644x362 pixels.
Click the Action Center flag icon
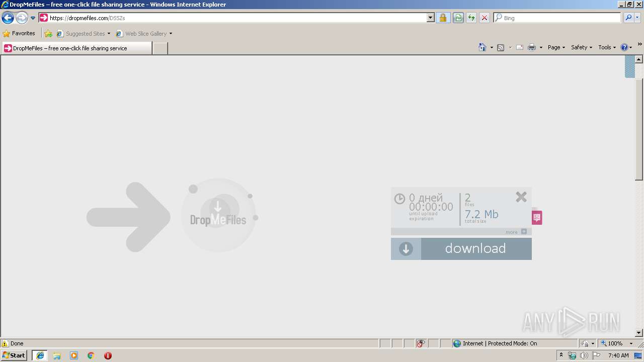click(x=596, y=355)
